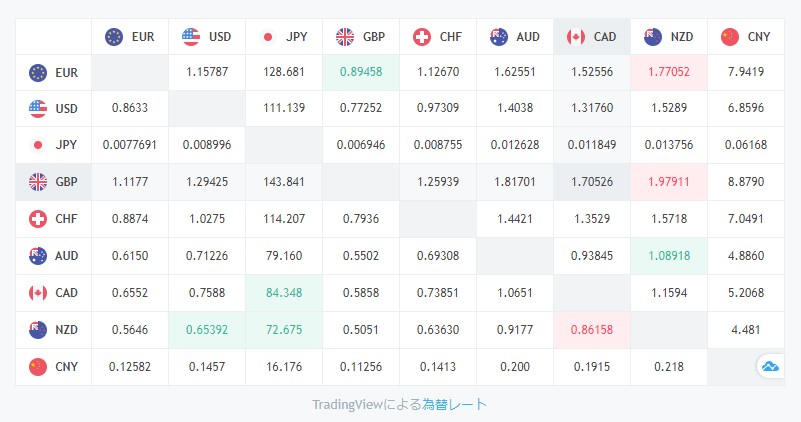Click the blue cloud chart icon
The image size is (801, 422).
[770, 367]
